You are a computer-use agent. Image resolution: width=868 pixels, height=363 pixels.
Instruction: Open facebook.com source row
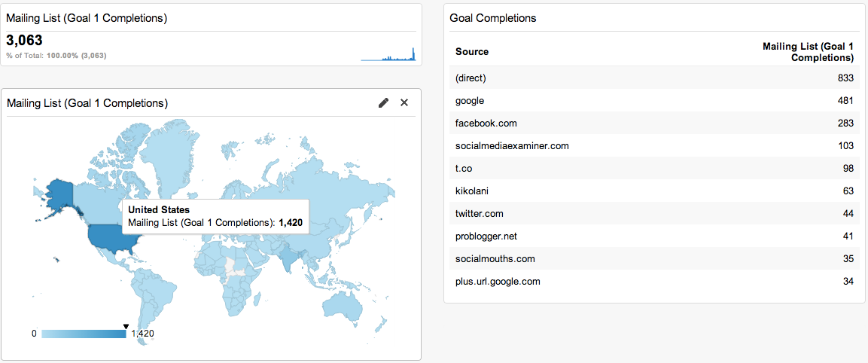tap(655, 123)
